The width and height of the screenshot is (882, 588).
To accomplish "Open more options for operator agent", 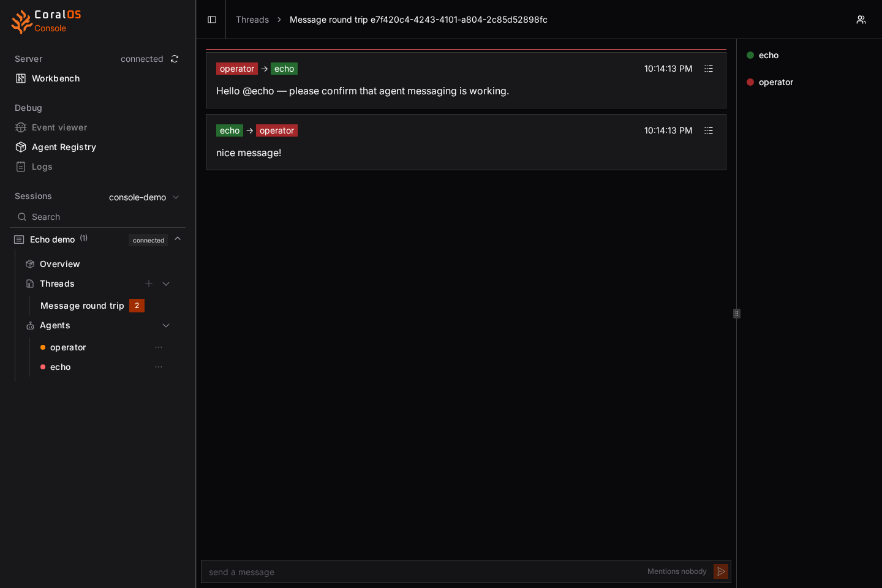I will [159, 347].
